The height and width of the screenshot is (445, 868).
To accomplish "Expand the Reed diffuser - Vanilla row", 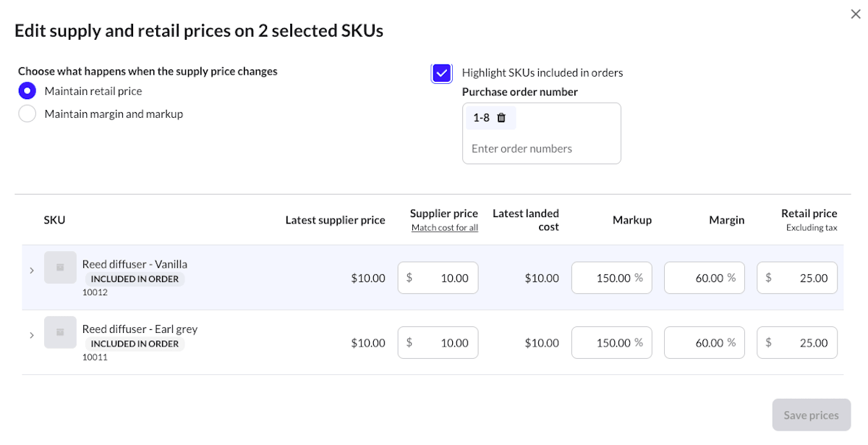I will click(x=32, y=271).
